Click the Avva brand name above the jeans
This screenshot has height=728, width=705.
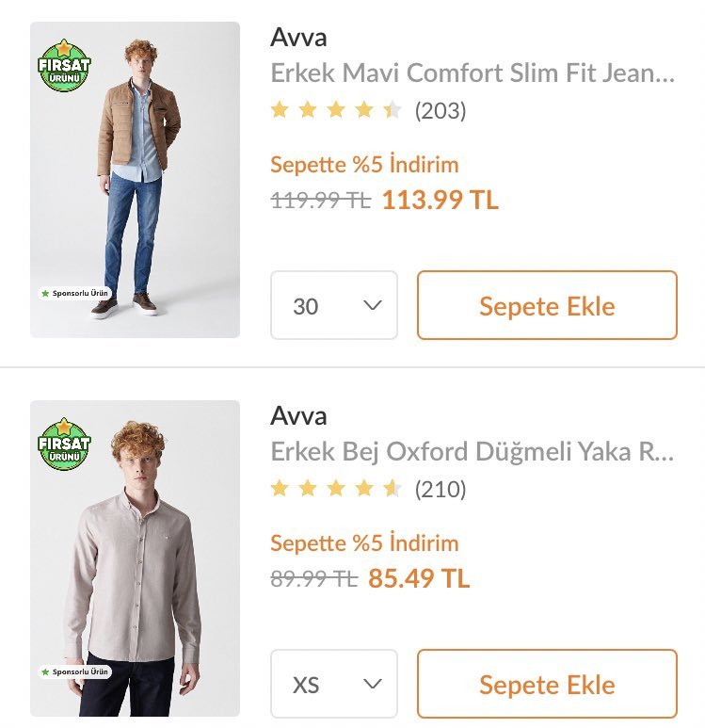[298, 37]
